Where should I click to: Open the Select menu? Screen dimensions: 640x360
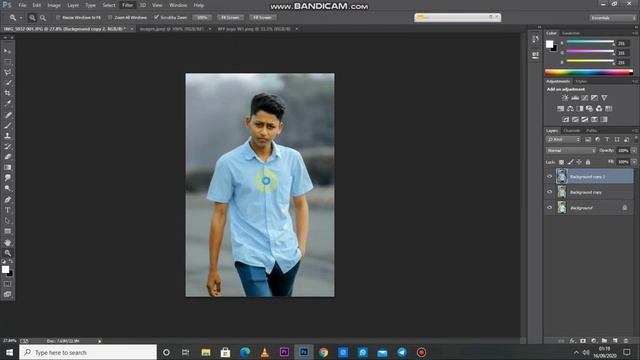coord(109,5)
